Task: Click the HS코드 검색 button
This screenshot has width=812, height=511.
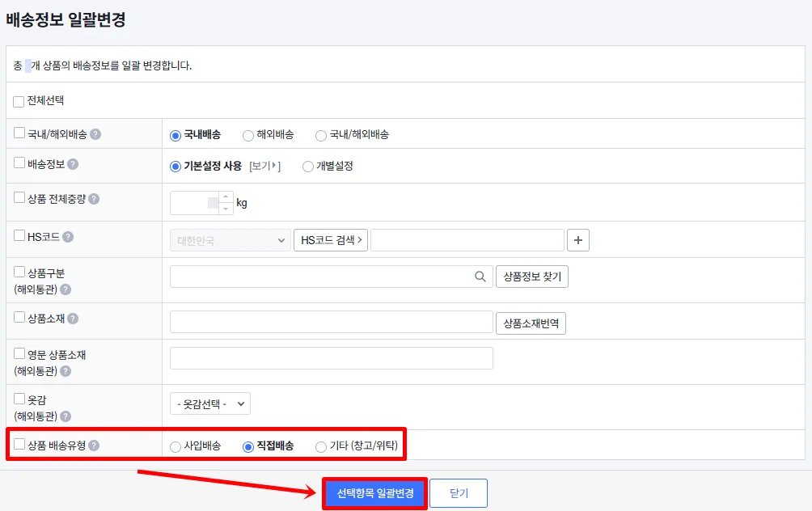Action: coord(331,240)
